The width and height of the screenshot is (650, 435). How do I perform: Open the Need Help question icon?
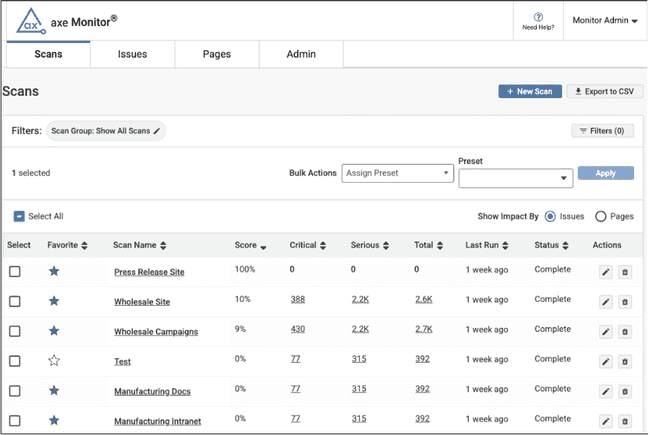(538, 17)
